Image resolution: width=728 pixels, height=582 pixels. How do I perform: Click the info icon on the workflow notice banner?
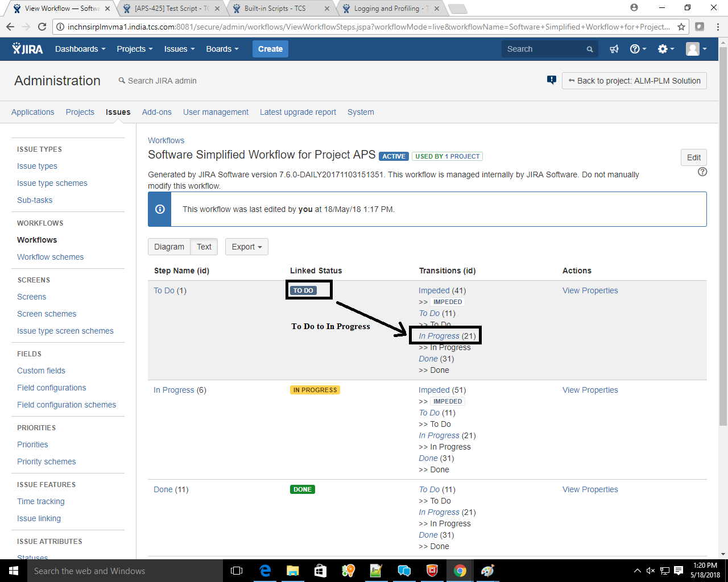pyautogui.click(x=159, y=209)
